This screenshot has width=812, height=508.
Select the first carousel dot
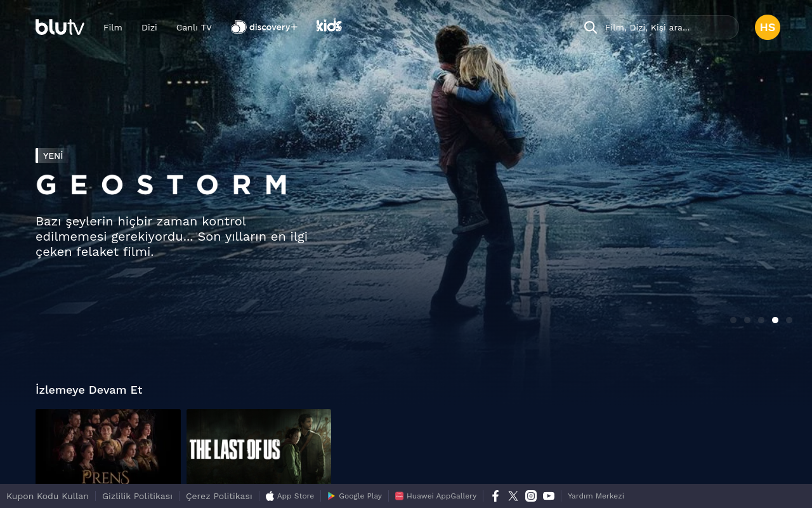tap(733, 320)
